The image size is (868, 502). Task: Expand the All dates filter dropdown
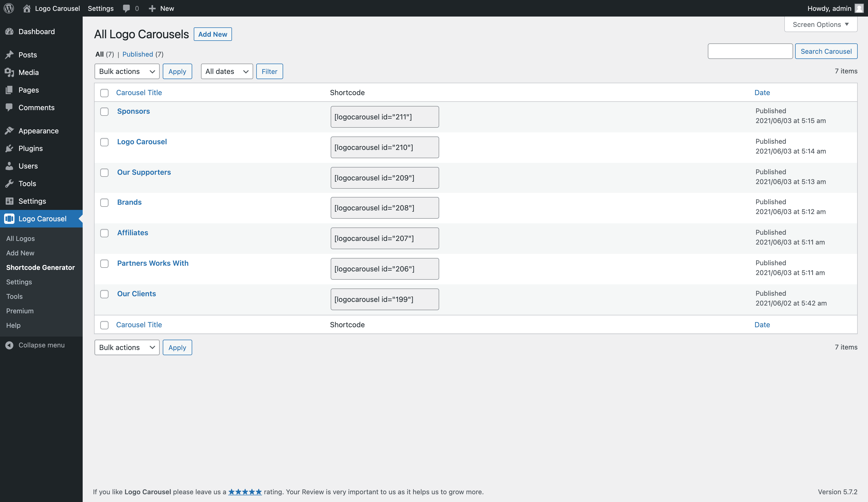pos(226,71)
